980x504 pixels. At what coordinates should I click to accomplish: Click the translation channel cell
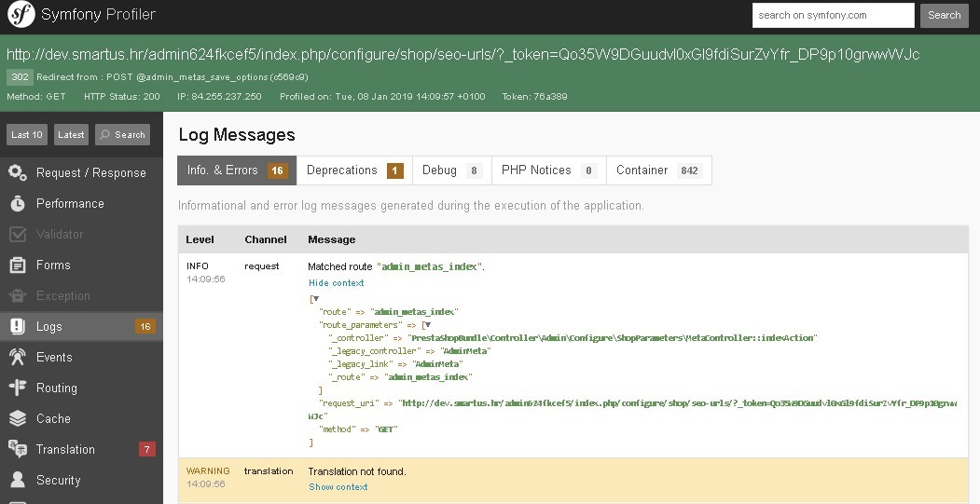(x=269, y=470)
